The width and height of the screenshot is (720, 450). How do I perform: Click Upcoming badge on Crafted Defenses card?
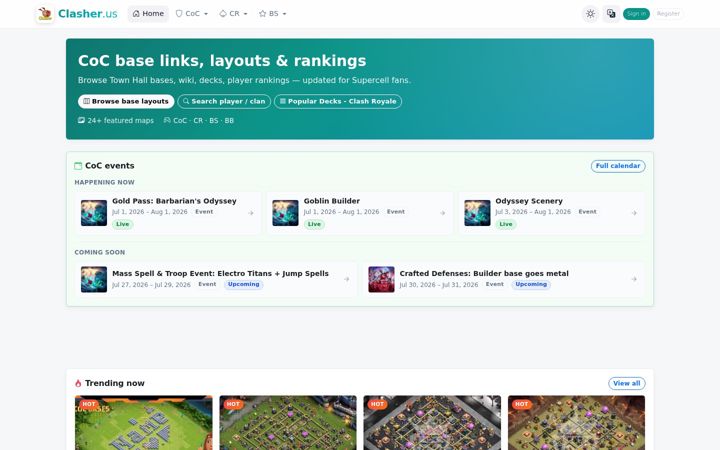531,284
